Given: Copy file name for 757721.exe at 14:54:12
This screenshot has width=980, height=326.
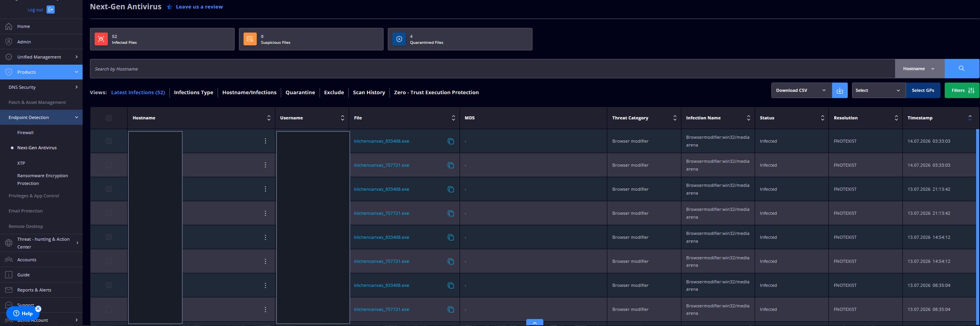Looking at the screenshot, I should point(451,261).
